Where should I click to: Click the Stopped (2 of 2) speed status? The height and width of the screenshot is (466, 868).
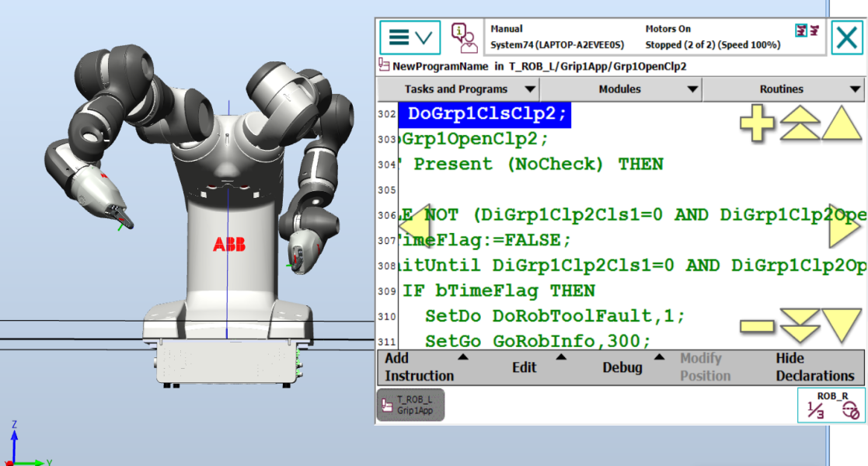coord(713,45)
